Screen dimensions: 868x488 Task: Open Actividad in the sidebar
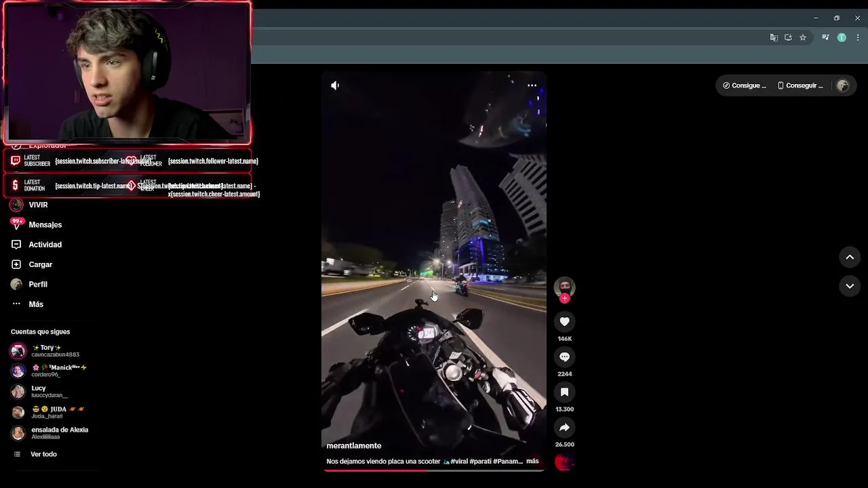tap(45, 245)
